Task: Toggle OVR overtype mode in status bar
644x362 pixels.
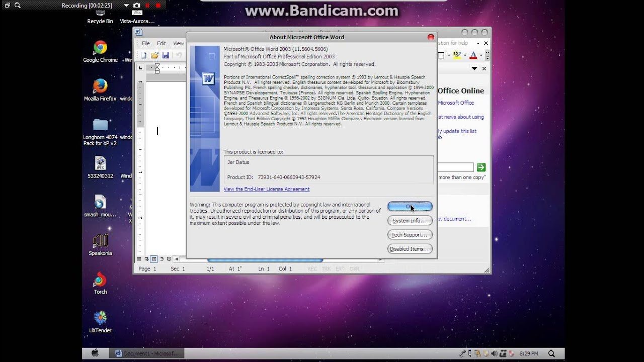Action: point(354,269)
